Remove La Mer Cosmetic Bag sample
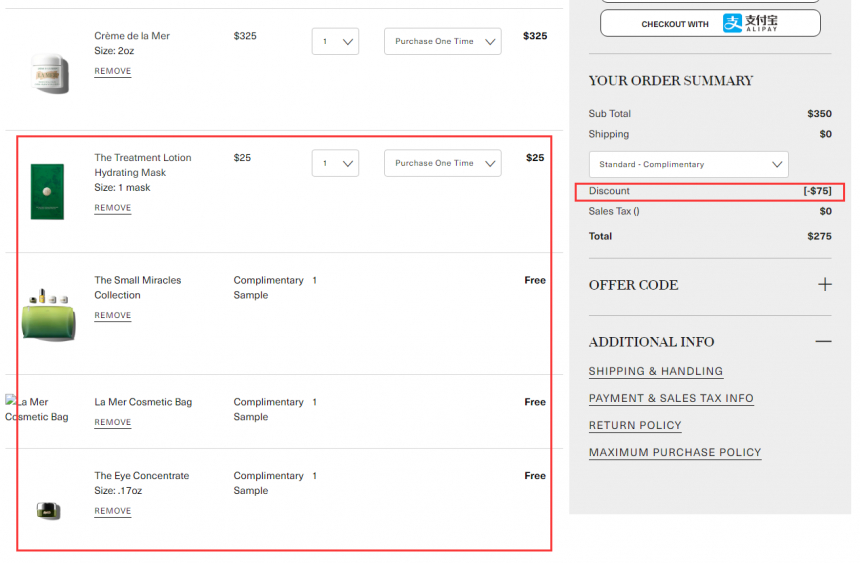This screenshot has height=563, width=860. (x=112, y=423)
